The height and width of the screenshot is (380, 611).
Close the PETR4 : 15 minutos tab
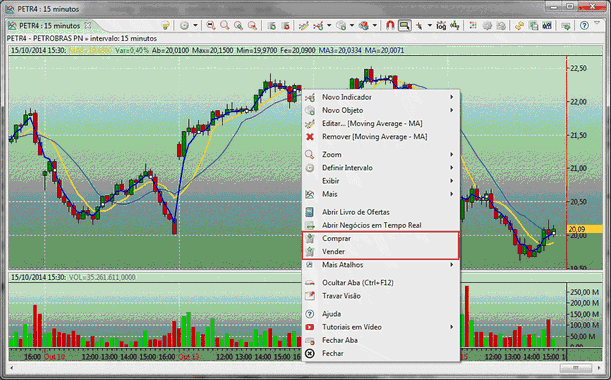(88, 26)
